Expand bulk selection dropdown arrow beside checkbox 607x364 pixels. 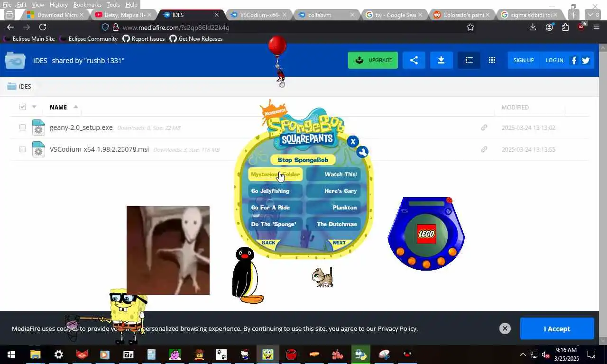pos(34,107)
